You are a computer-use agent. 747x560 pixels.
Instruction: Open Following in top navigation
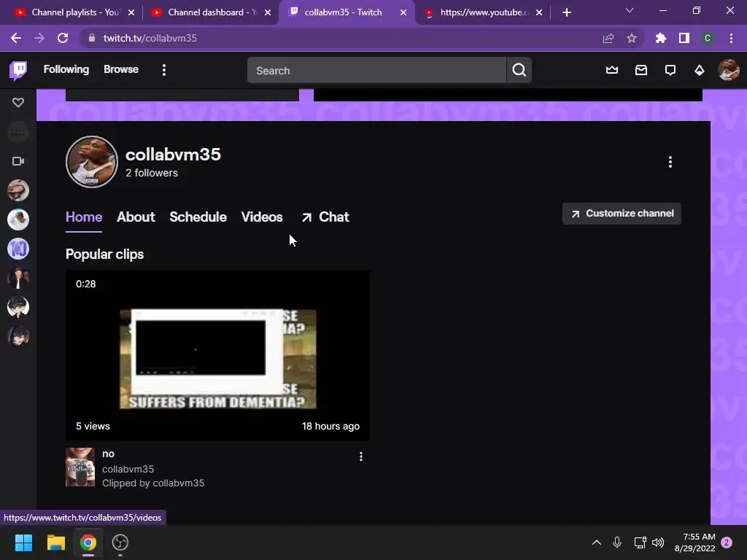[x=66, y=69]
